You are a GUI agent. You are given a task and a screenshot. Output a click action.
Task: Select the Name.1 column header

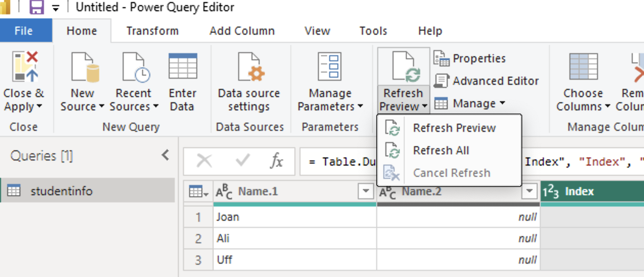(x=295, y=192)
